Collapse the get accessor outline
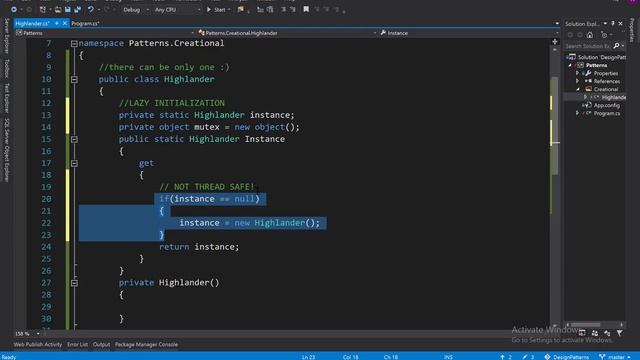 pos(74,163)
